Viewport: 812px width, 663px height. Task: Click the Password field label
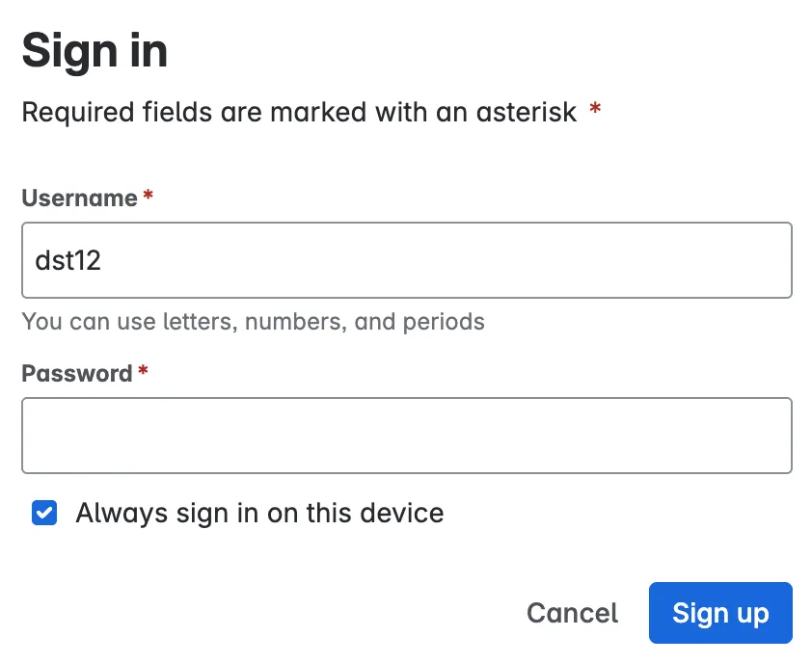click(x=77, y=374)
